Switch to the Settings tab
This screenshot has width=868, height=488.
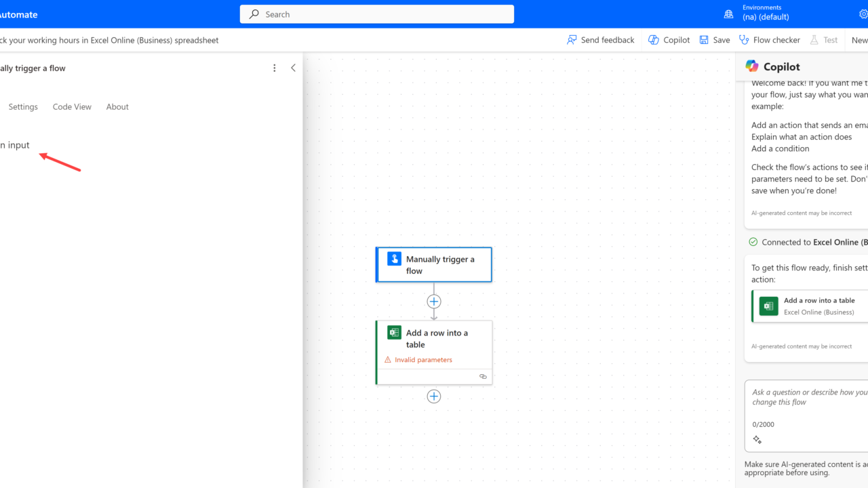click(x=23, y=106)
